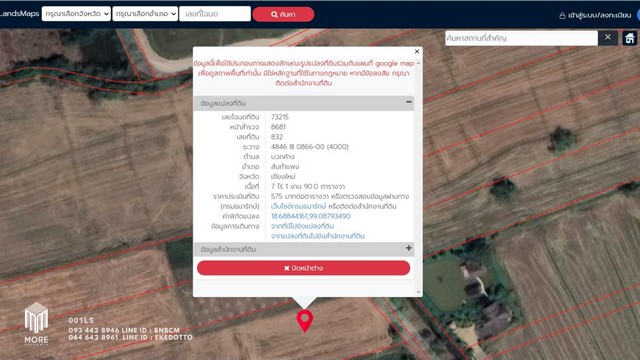Expand the land office information section

(409, 248)
